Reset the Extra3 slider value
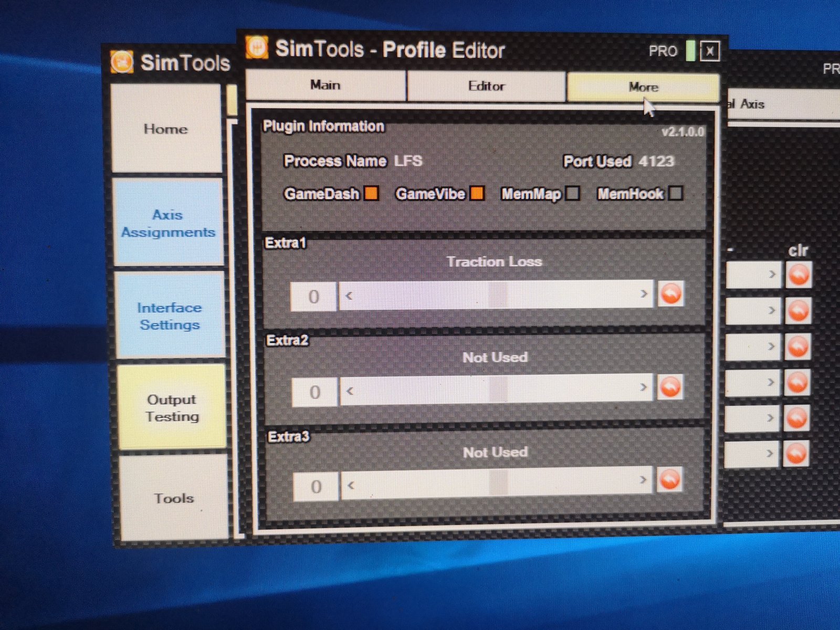The image size is (840, 630). pyautogui.click(x=669, y=479)
